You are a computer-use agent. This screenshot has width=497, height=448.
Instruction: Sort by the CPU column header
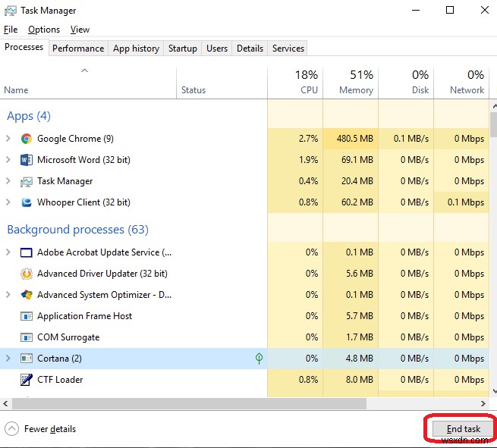[295, 83]
